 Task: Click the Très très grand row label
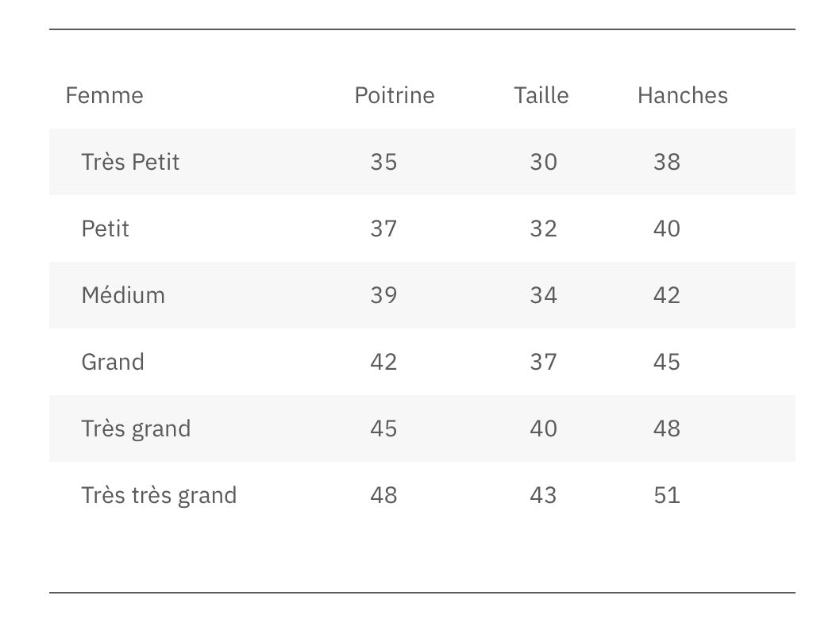pyautogui.click(x=159, y=495)
